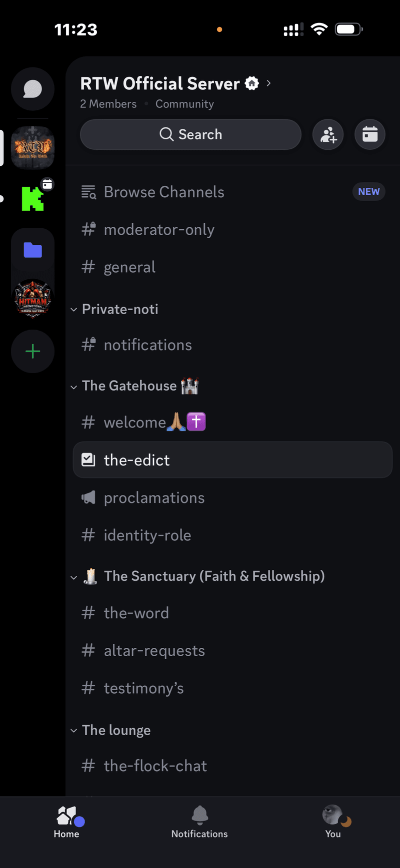The width and height of the screenshot is (400, 868).
Task: Collapse the Private-noti category
Action: pyautogui.click(x=120, y=310)
